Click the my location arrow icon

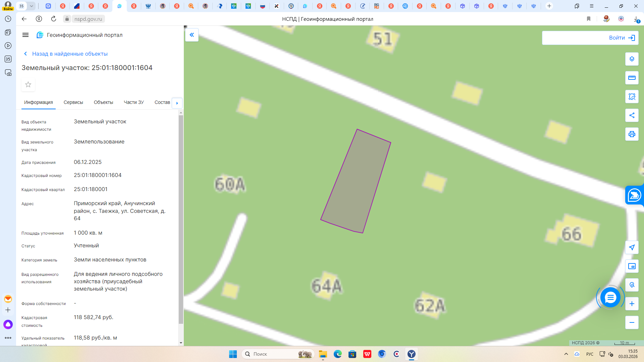632,247
